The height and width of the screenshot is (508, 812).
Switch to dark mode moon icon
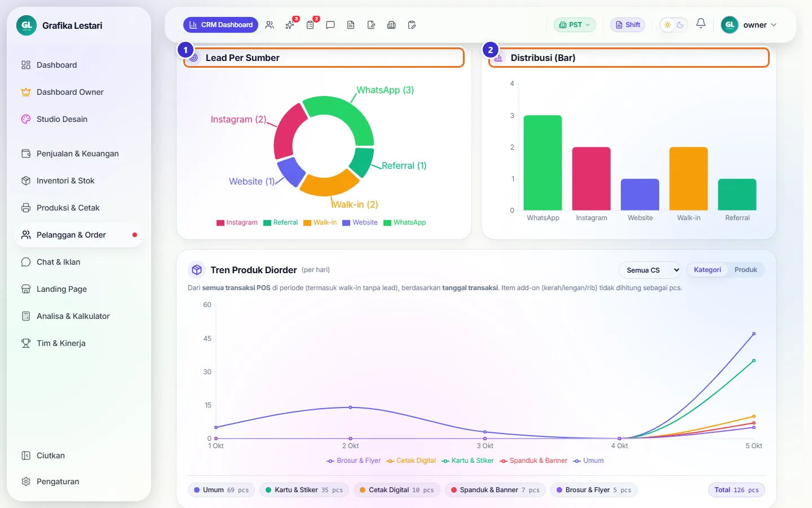(x=680, y=25)
